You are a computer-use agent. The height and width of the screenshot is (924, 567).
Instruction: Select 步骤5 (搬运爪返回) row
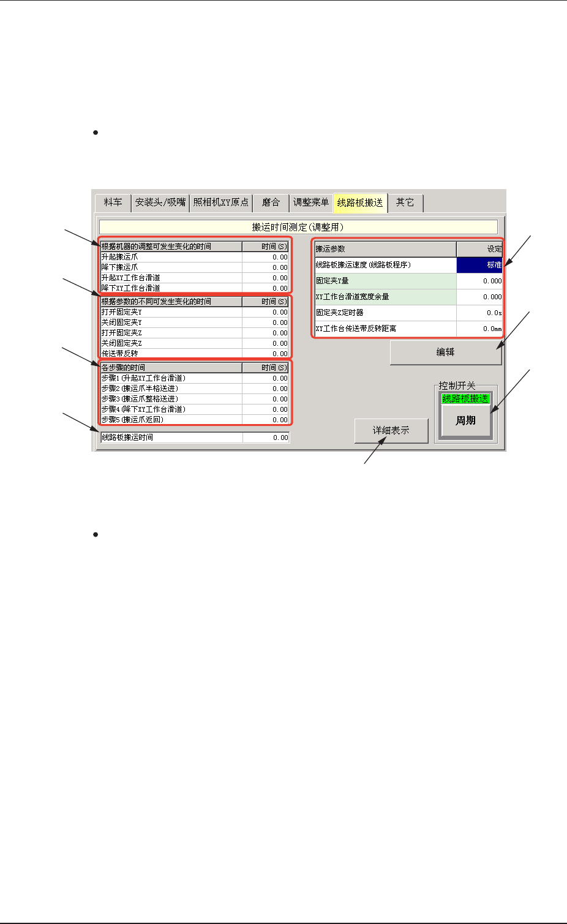point(195,419)
